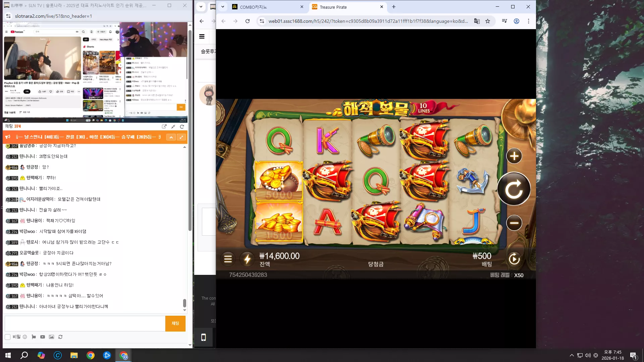Click chat message '시닥할때 참여자를 봐야댐'
Viewport: 644px width, 362px height.
(x=63, y=232)
